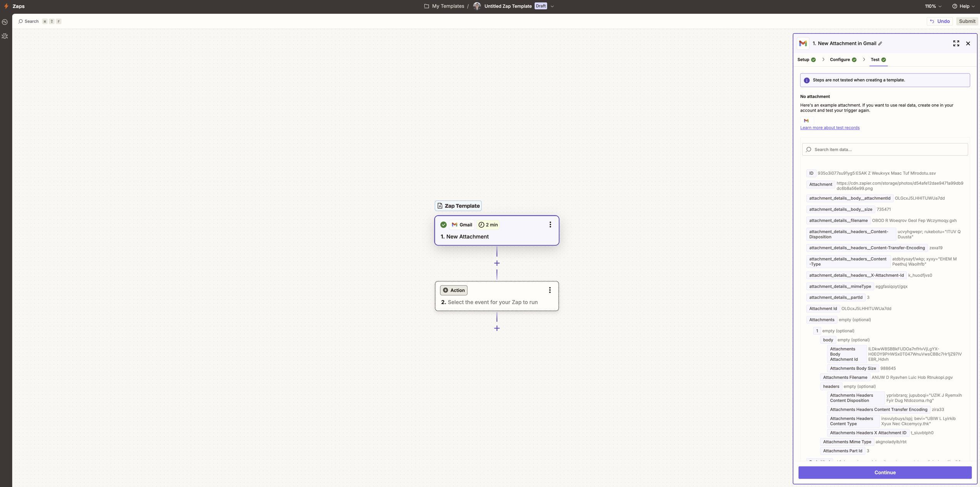The image size is (980, 487).
Task: Click the Gmail icon in panel header
Action: (x=803, y=43)
